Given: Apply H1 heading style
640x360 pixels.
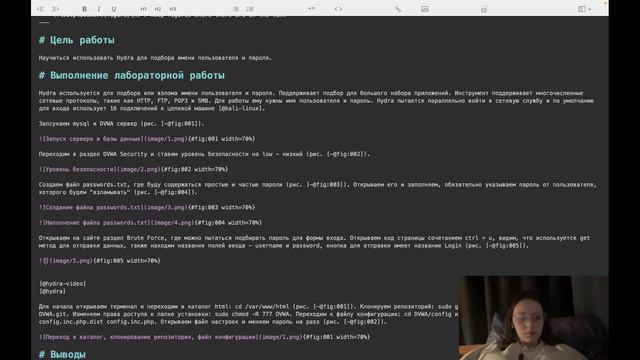Looking at the screenshot, I should 144,9.
